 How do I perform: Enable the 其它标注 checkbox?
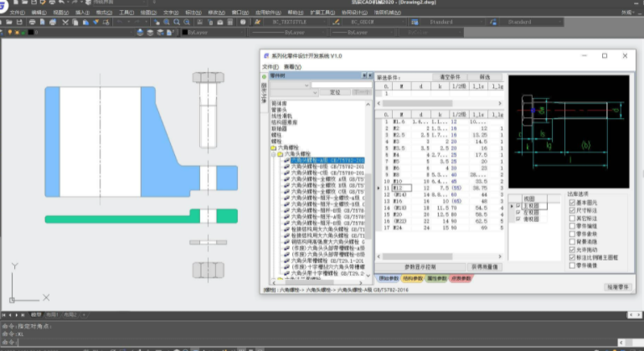(x=571, y=218)
